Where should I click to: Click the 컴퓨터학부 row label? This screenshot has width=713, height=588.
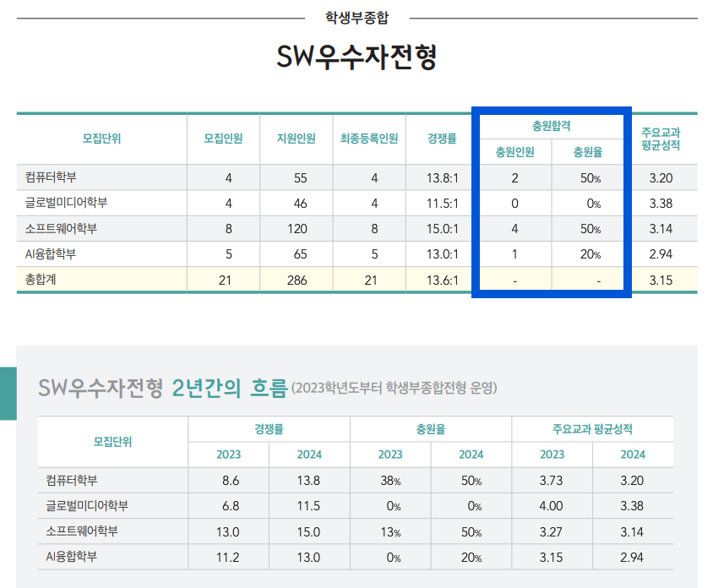pyautogui.click(x=56, y=178)
